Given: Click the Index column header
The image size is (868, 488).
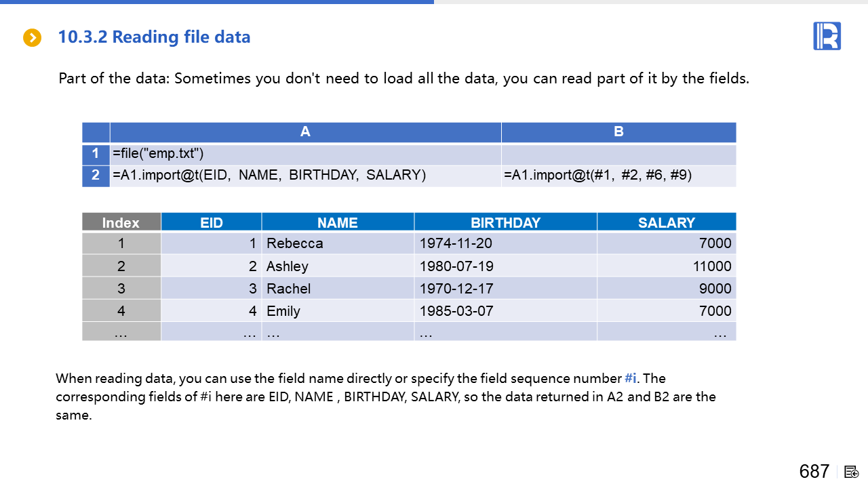Looking at the screenshot, I should coord(121,222).
